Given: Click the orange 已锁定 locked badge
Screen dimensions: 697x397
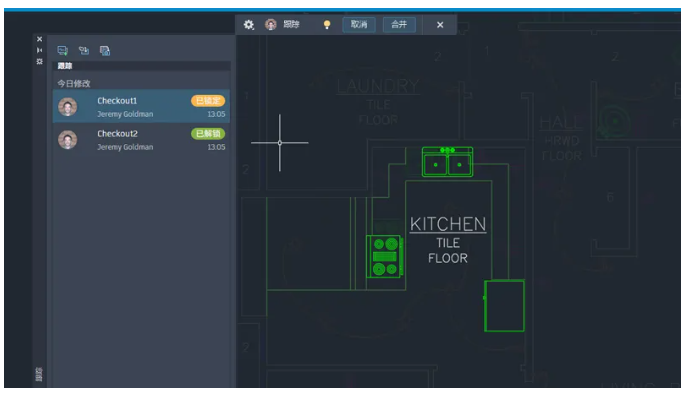Looking at the screenshot, I should point(208,101).
